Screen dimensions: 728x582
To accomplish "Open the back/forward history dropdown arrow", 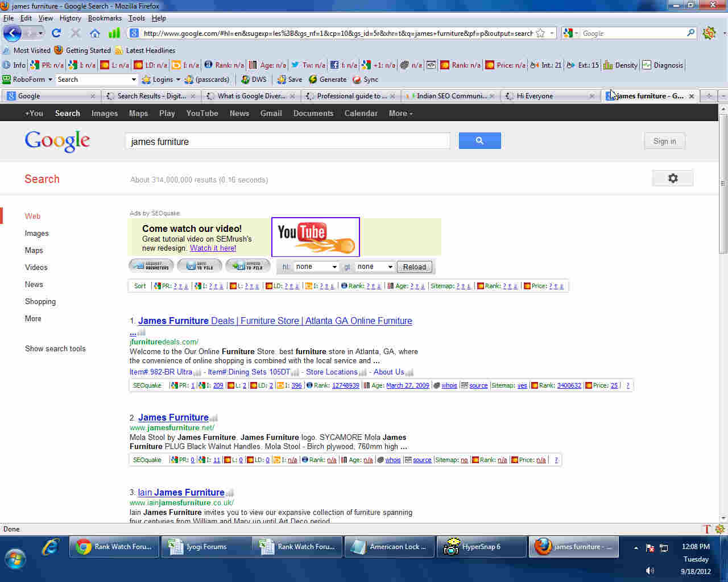I will pos(40,33).
